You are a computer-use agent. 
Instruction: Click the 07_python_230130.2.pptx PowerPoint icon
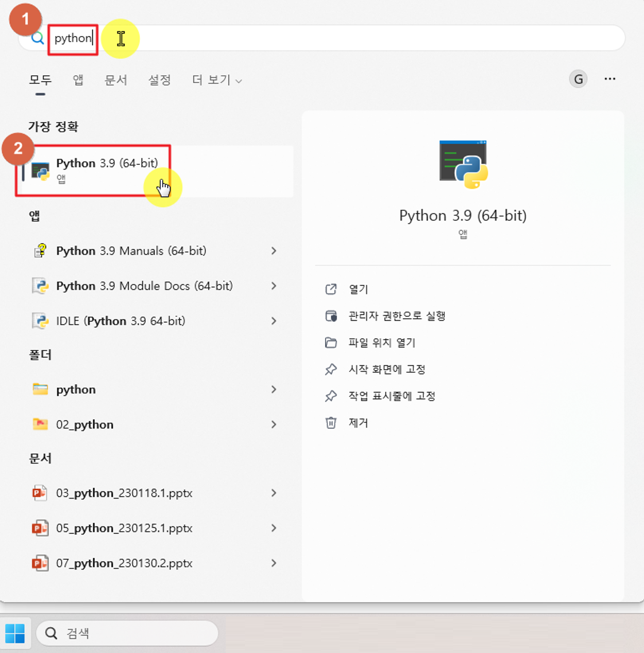(40, 563)
